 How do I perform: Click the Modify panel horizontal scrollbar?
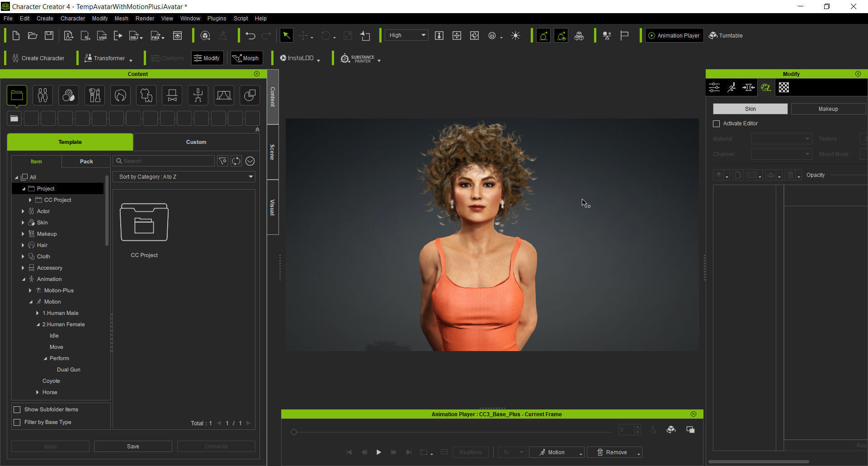click(759, 462)
